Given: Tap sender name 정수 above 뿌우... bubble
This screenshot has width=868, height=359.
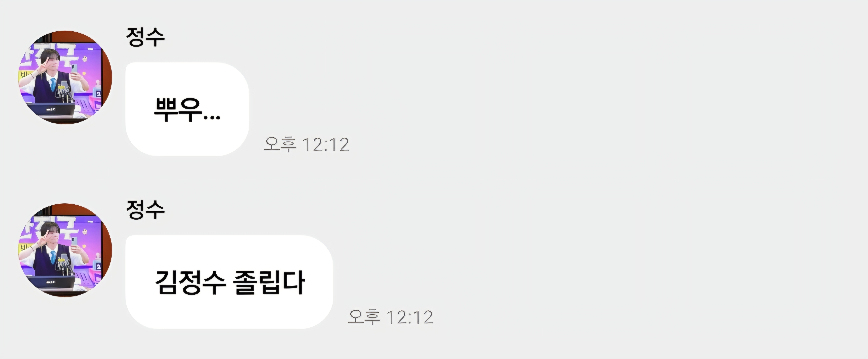Looking at the screenshot, I should click(x=145, y=37).
